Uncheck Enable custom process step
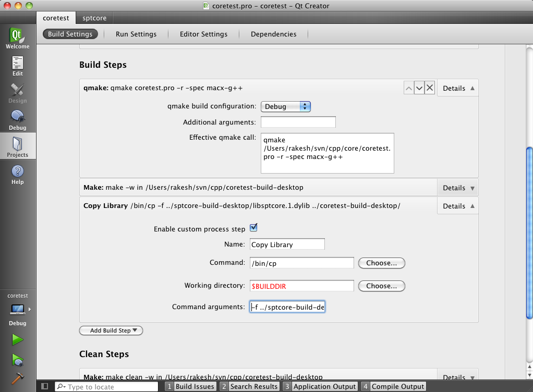 (x=253, y=228)
